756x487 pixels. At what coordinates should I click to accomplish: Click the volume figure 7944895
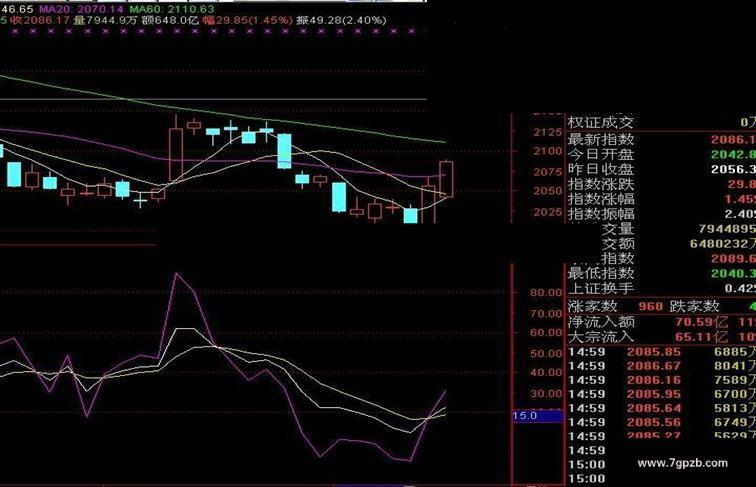tap(727, 229)
